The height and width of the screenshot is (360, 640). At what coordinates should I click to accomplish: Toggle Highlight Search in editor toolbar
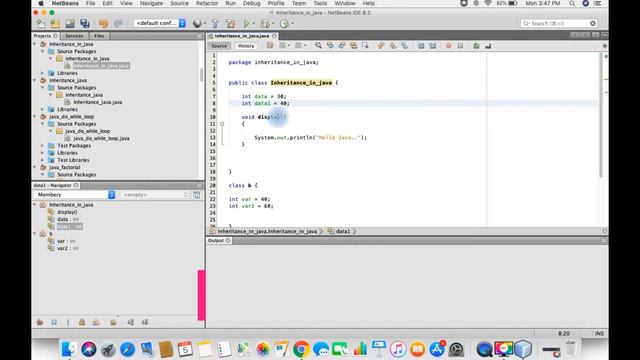pyautogui.click(x=353, y=46)
